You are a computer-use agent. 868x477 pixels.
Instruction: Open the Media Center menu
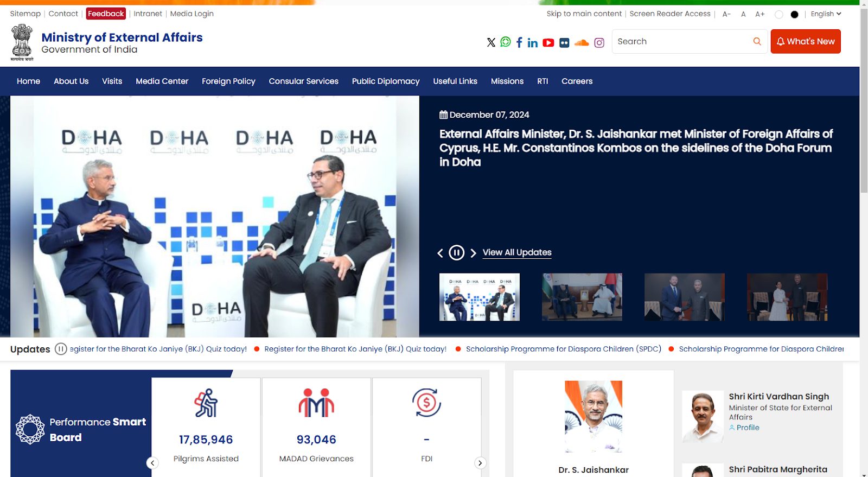[x=162, y=81]
